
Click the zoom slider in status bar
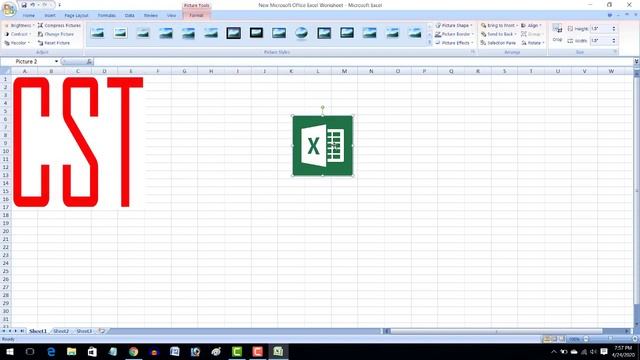click(610, 339)
